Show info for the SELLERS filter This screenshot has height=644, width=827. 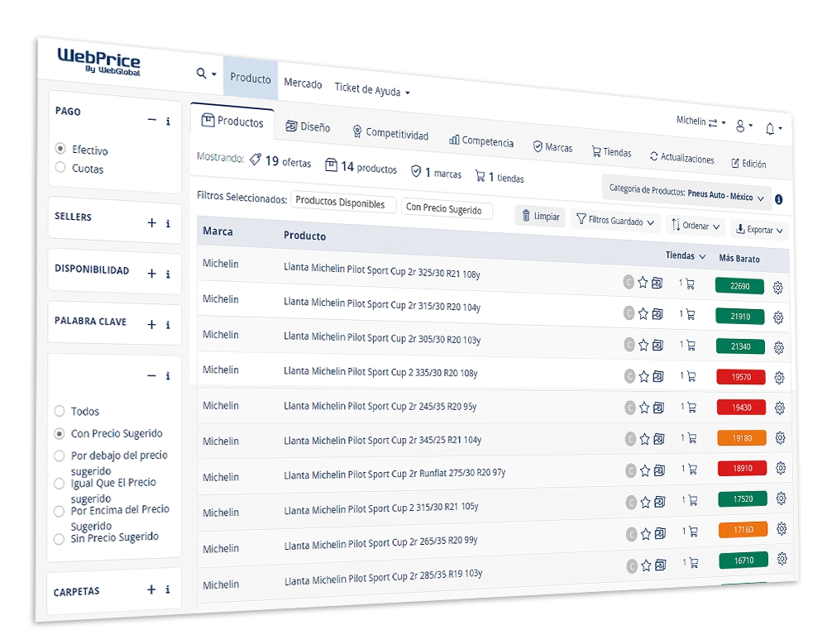tap(168, 223)
